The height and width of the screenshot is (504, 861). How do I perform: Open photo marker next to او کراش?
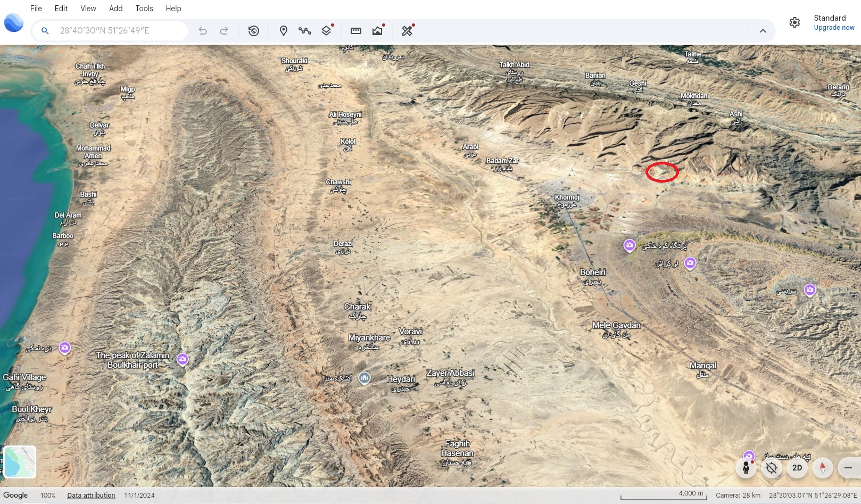pyautogui.click(x=690, y=263)
